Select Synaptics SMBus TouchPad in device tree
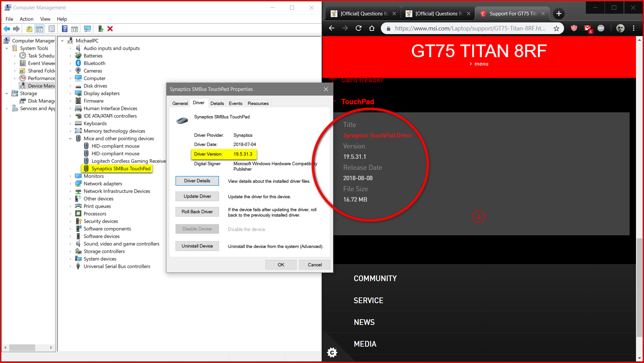 (121, 168)
